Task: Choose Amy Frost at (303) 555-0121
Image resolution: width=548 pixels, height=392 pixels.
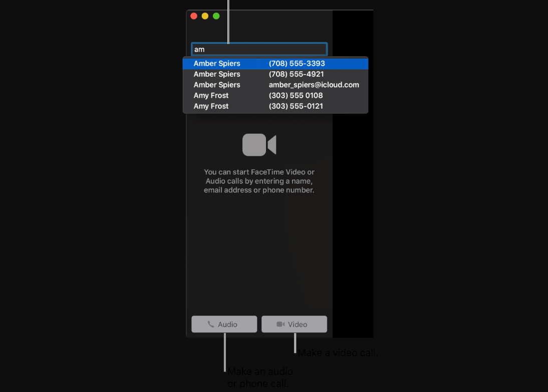Action: click(276, 106)
